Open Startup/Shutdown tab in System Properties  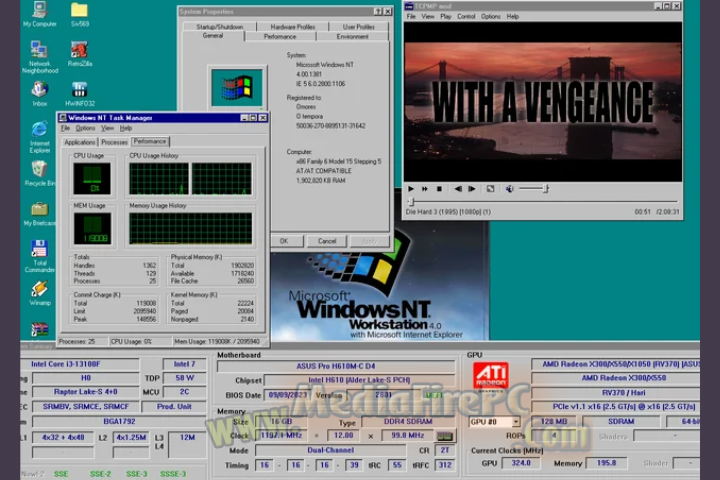[219, 27]
